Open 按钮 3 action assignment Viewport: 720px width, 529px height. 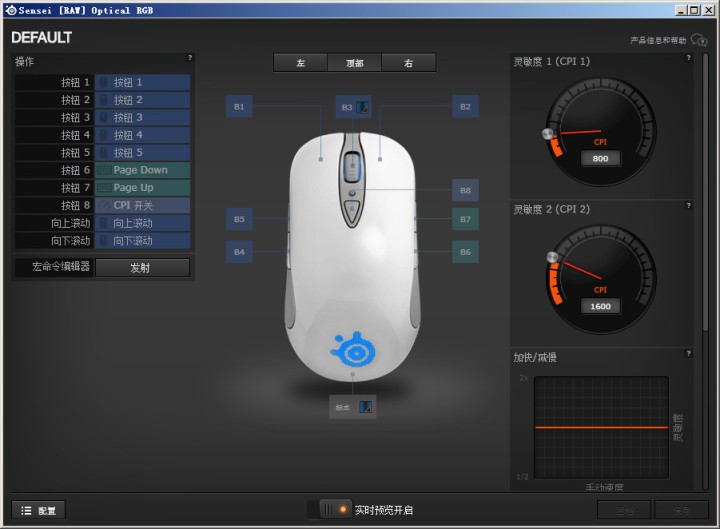pyautogui.click(x=142, y=118)
